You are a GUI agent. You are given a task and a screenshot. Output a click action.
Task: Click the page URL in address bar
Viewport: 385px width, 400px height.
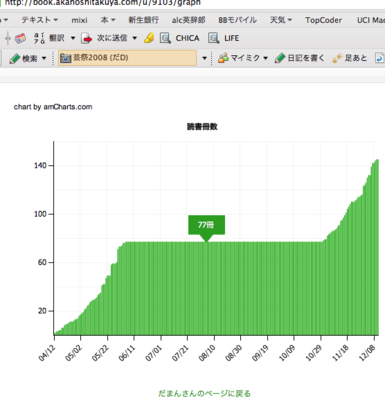[103, 3]
